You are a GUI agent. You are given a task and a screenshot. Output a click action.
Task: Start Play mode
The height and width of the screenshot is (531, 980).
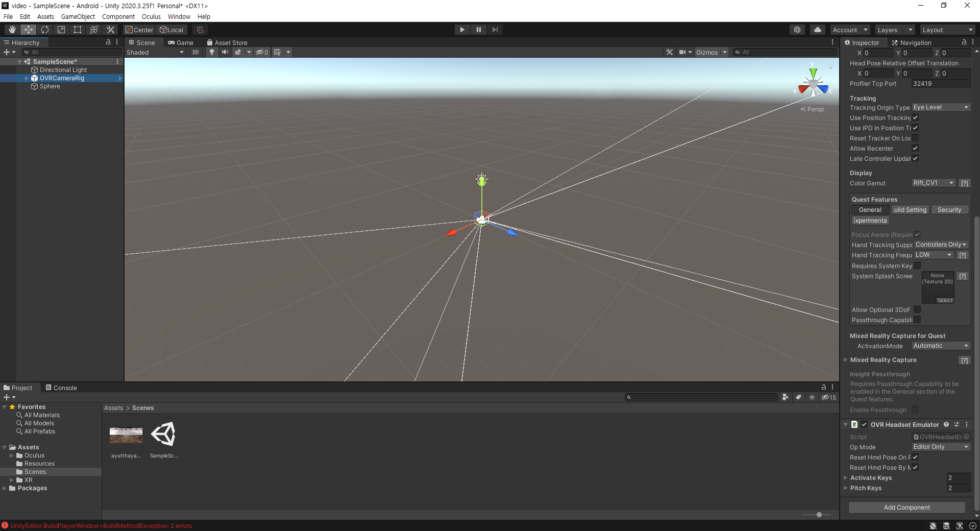[x=462, y=30]
